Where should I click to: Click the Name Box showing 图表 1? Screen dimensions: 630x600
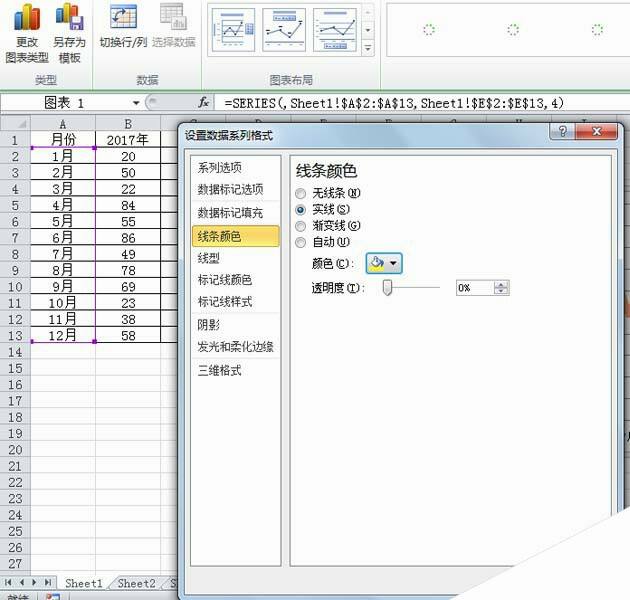pos(66,103)
